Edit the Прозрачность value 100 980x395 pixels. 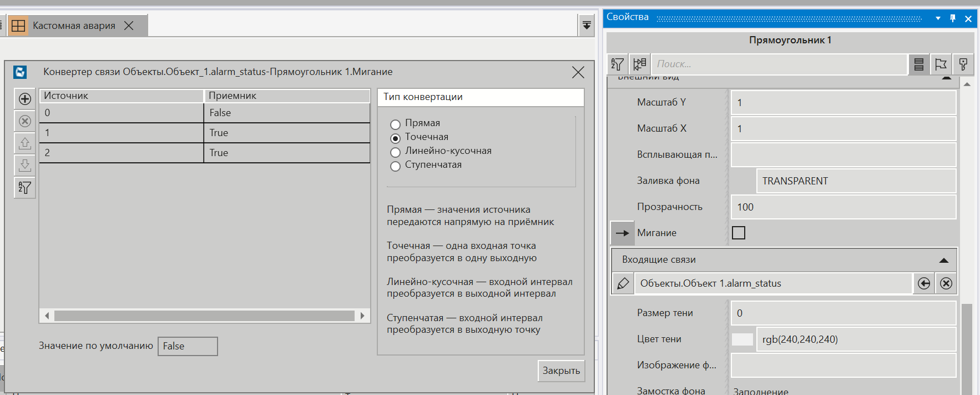843,207
